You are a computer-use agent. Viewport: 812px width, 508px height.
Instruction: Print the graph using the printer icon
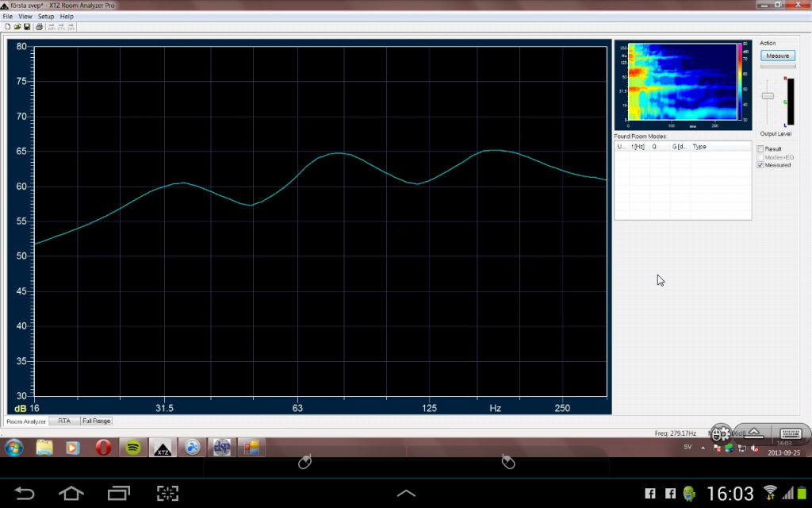click(39, 27)
